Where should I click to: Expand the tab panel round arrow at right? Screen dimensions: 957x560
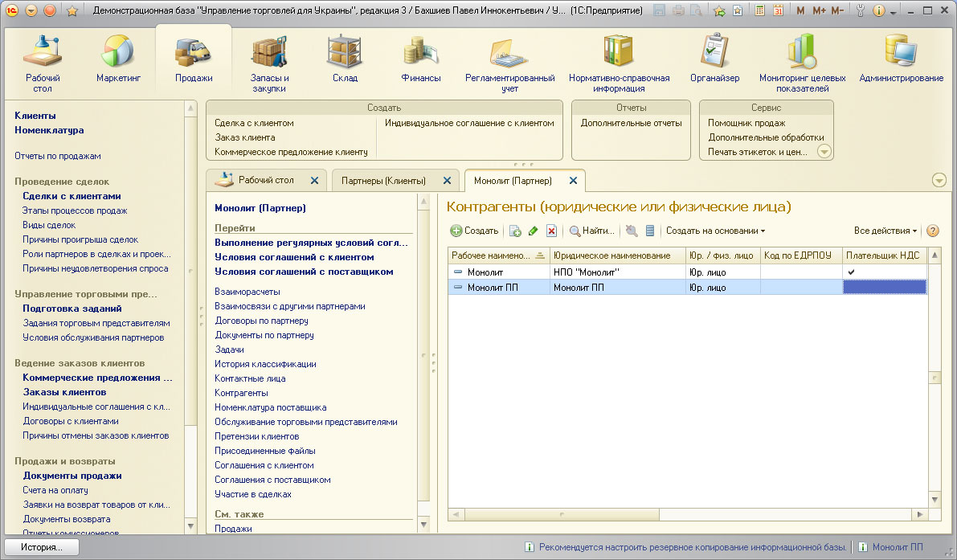(x=939, y=181)
